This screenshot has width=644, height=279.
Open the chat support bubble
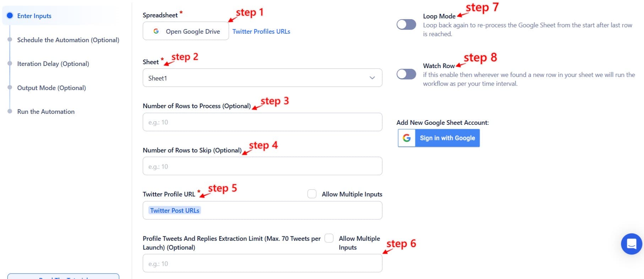click(632, 244)
